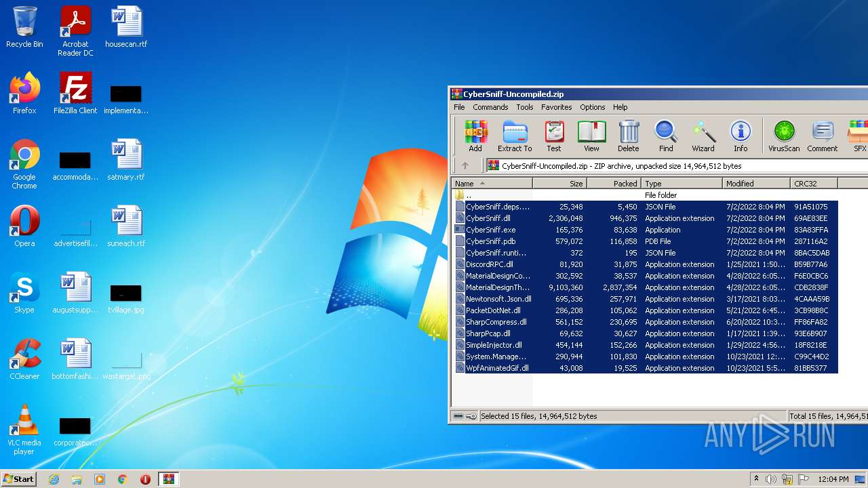The height and width of the screenshot is (488, 868).
Task: Click the taskbar clock 12:04 PM
Action: tap(833, 479)
